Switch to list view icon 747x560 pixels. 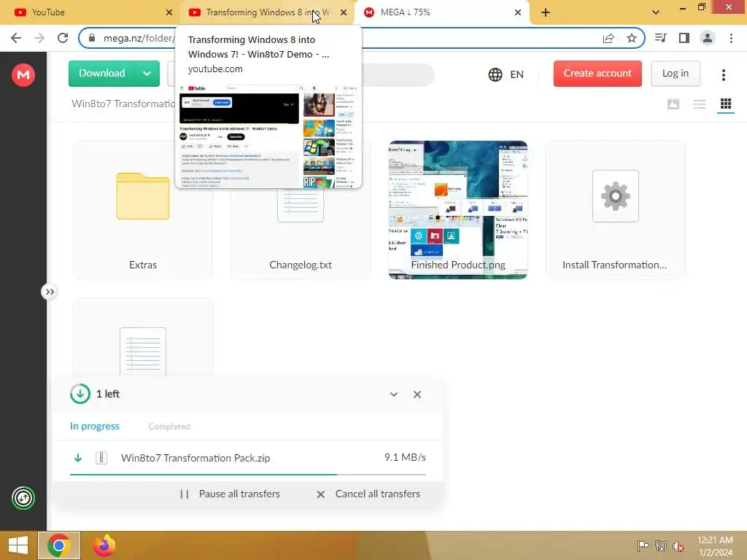(x=700, y=104)
